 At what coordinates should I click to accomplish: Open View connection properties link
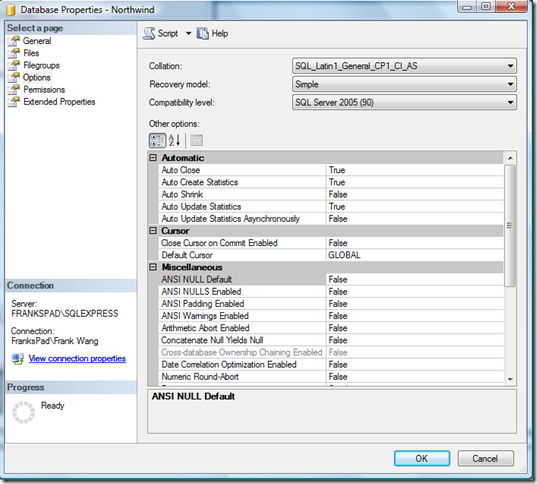point(77,359)
